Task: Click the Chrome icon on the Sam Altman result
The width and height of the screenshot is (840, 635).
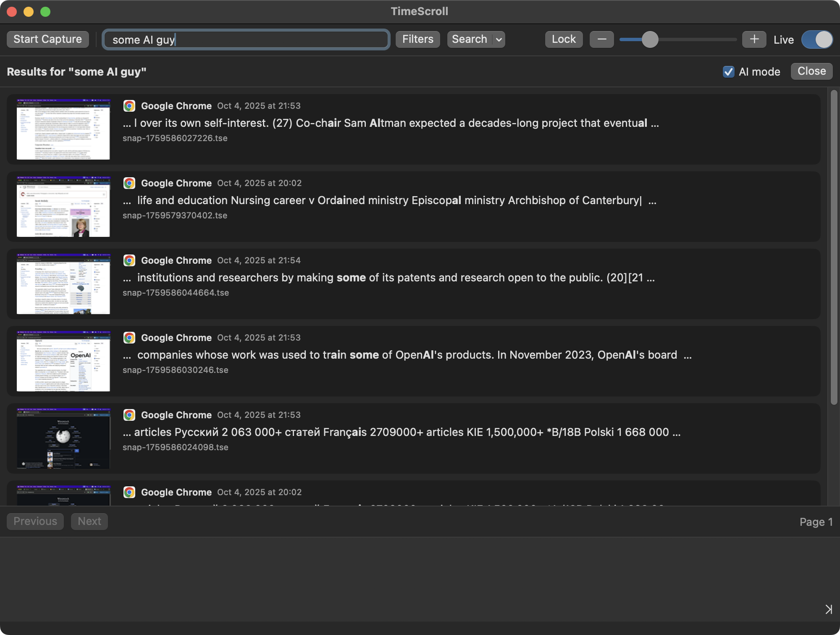Action: [129, 106]
